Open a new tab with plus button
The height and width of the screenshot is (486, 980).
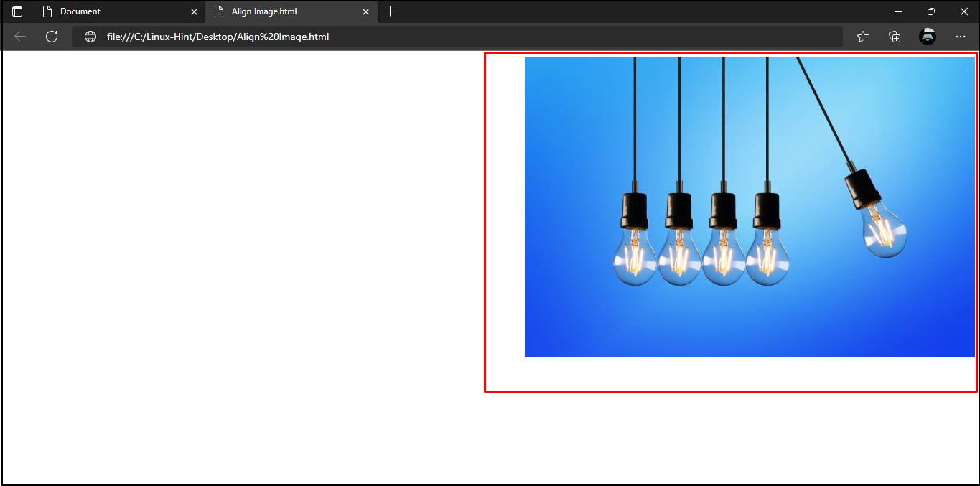pyautogui.click(x=390, y=11)
